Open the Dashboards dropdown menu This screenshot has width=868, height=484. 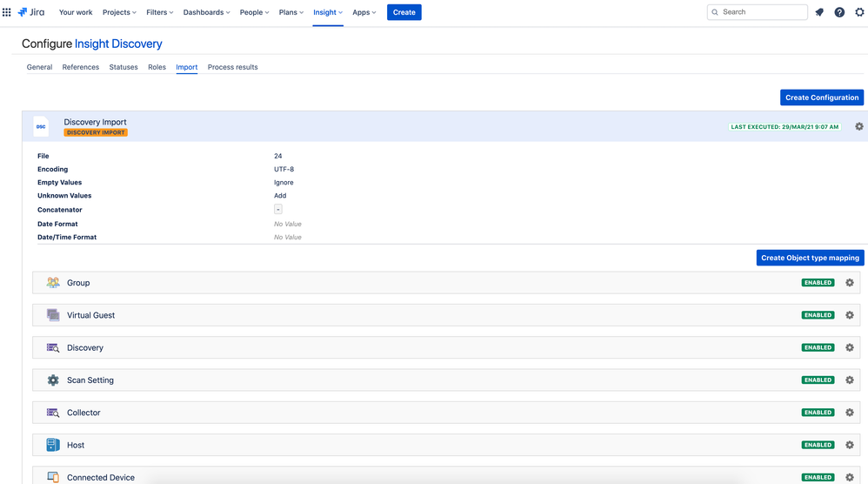click(x=206, y=12)
